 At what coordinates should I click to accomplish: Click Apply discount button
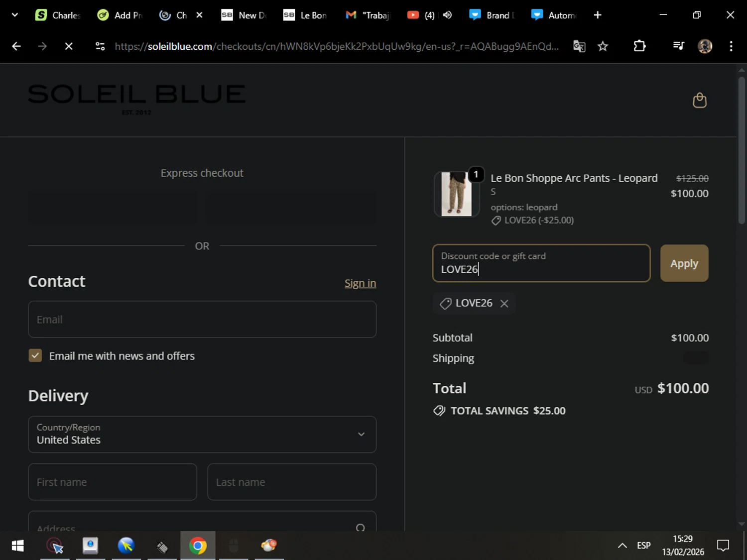(684, 263)
